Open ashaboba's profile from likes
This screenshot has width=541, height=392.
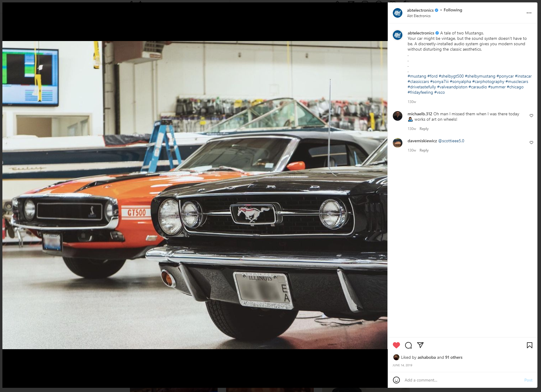427,357
